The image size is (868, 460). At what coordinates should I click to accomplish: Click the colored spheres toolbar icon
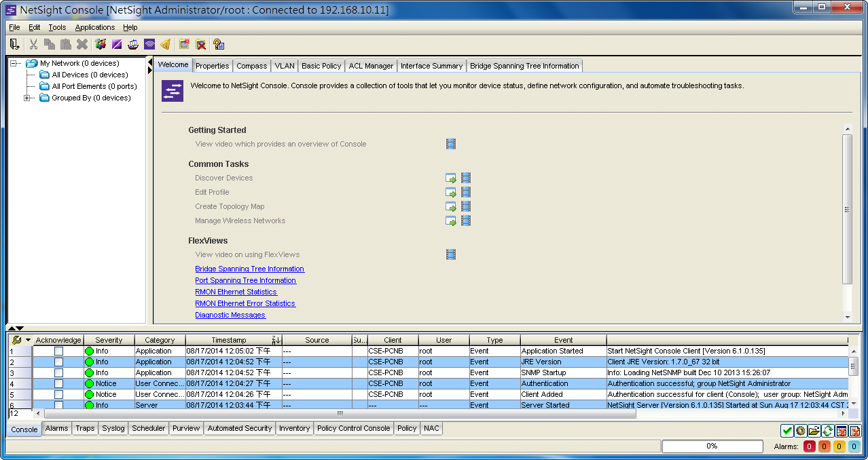click(x=101, y=44)
